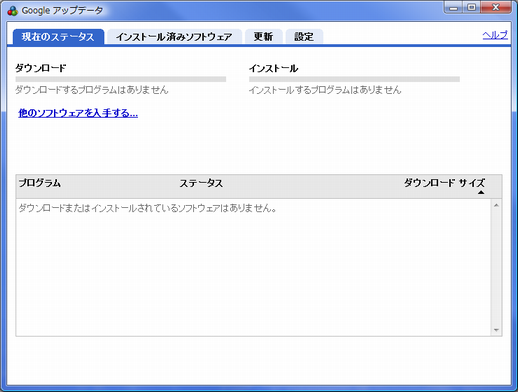Screen dimensions: 518x392
Task: Click the ダウンロード progress bar
Action: click(x=121, y=79)
